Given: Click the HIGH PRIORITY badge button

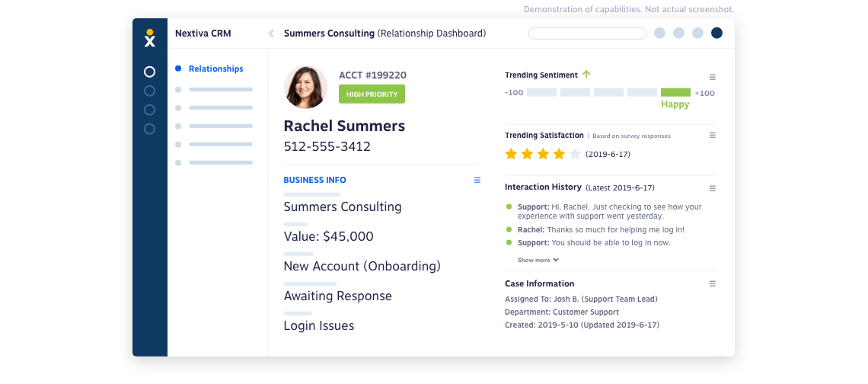Looking at the screenshot, I should coord(372,94).
